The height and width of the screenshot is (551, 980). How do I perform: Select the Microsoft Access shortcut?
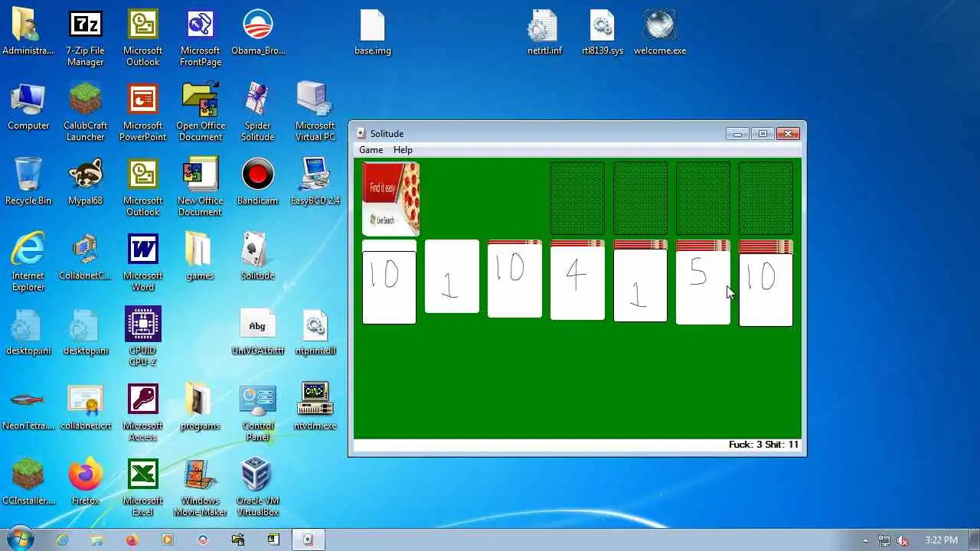pyautogui.click(x=143, y=412)
